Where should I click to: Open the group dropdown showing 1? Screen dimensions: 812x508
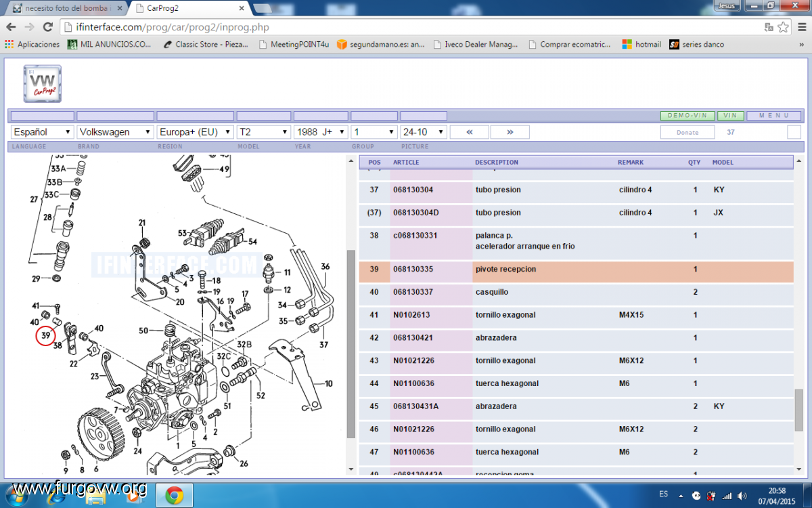(x=374, y=132)
